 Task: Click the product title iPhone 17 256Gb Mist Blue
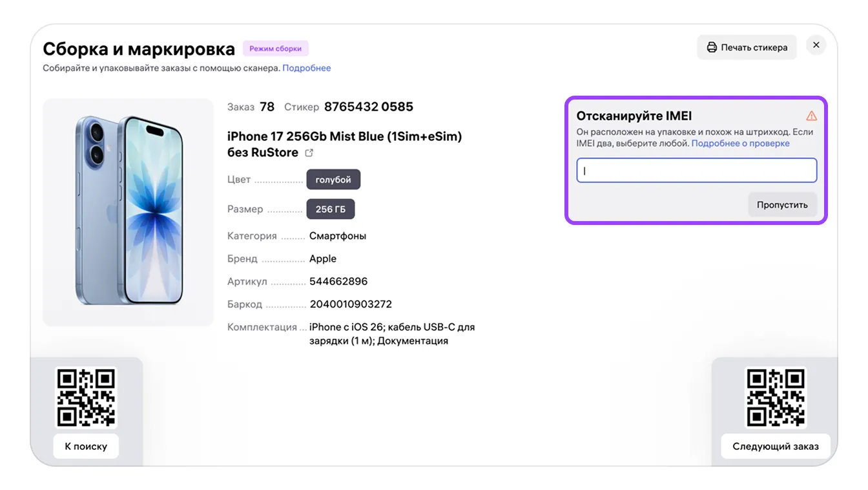pyautogui.click(x=345, y=144)
